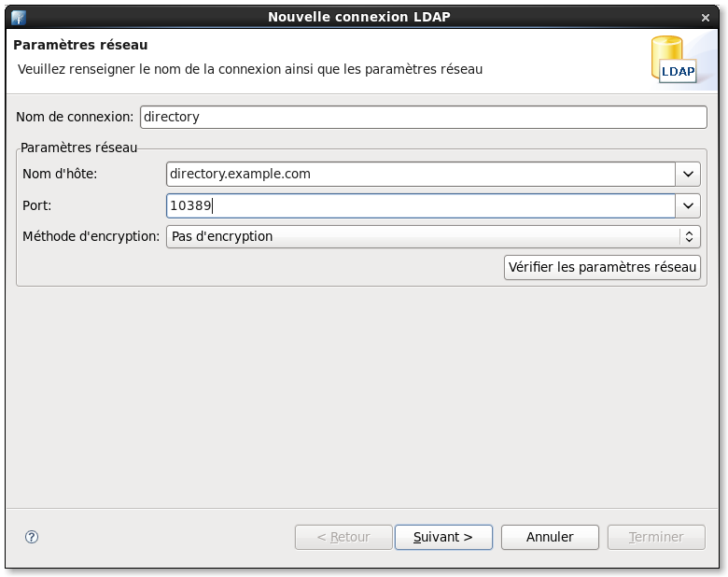Click the Retour button
728x577 pixels.
[x=343, y=537]
